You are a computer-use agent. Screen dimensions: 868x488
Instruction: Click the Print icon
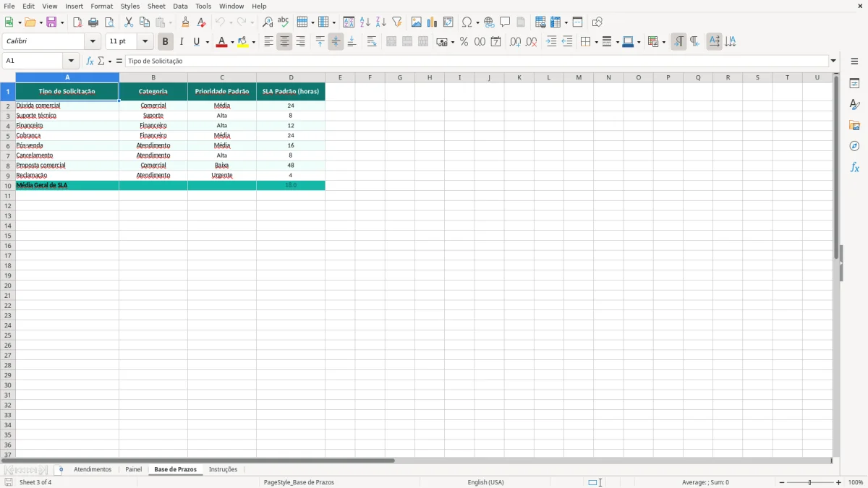(93, 22)
